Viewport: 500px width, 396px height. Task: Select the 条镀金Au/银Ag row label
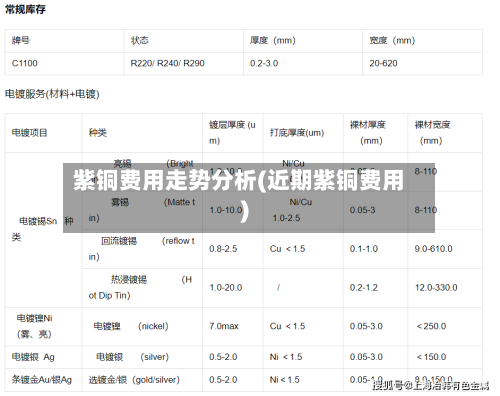coord(42,380)
